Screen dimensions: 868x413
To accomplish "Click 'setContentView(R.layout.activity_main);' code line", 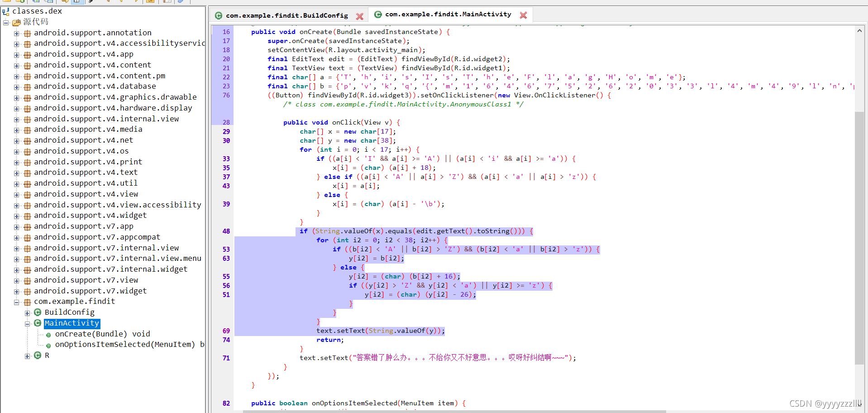I will pyautogui.click(x=346, y=50).
